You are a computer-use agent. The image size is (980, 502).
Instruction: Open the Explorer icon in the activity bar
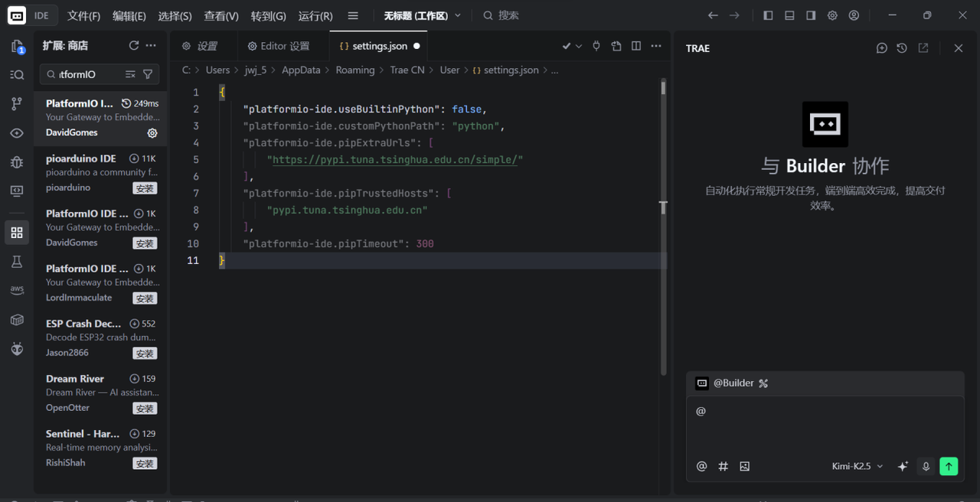tap(17, 47)
